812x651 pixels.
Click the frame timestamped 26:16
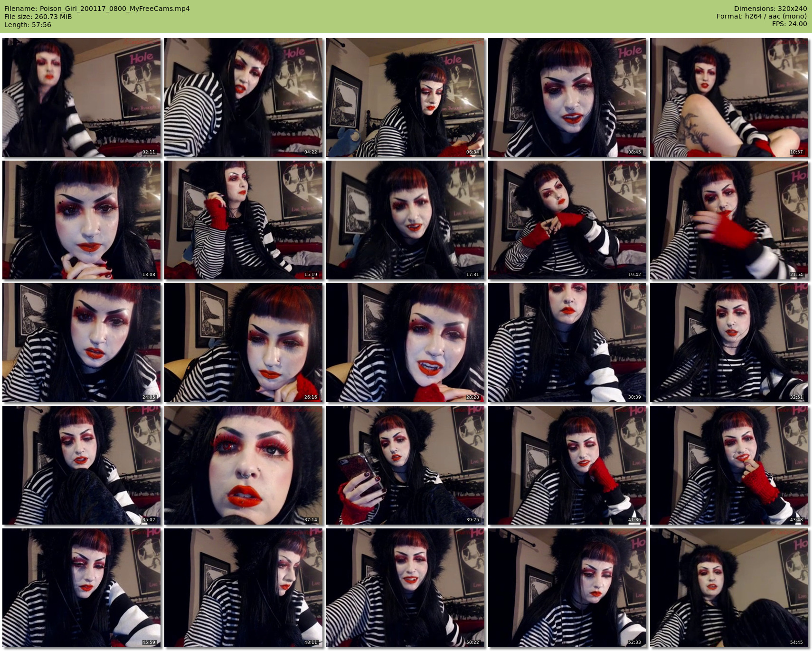click(244, 343)
